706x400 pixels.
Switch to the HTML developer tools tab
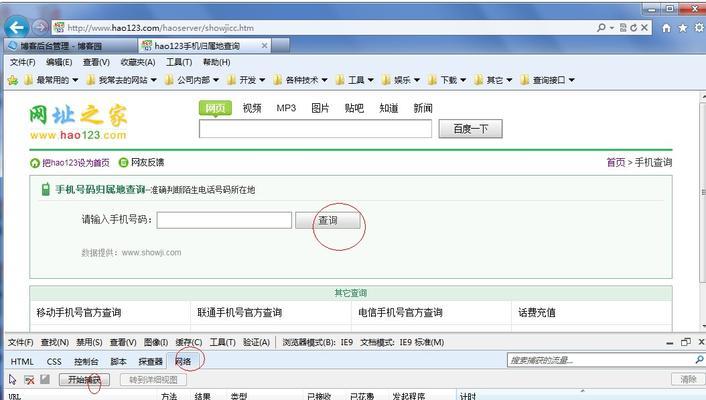click(22, 362)
